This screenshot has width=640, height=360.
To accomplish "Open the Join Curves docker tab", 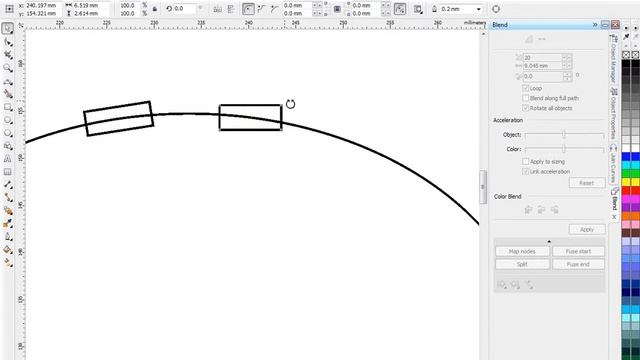I will click(x=613, y=164).
